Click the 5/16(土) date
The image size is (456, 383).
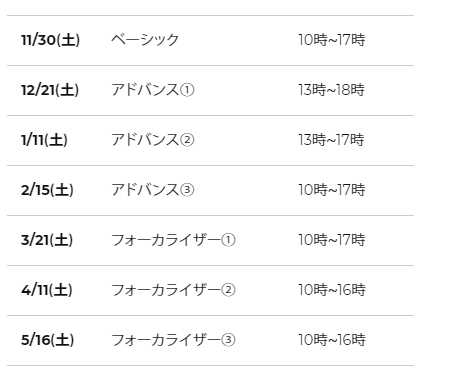[48, 340]
